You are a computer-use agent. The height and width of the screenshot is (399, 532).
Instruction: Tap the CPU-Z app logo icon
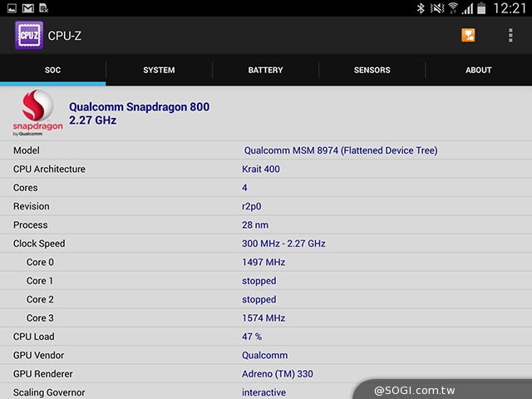pos(29,35)
